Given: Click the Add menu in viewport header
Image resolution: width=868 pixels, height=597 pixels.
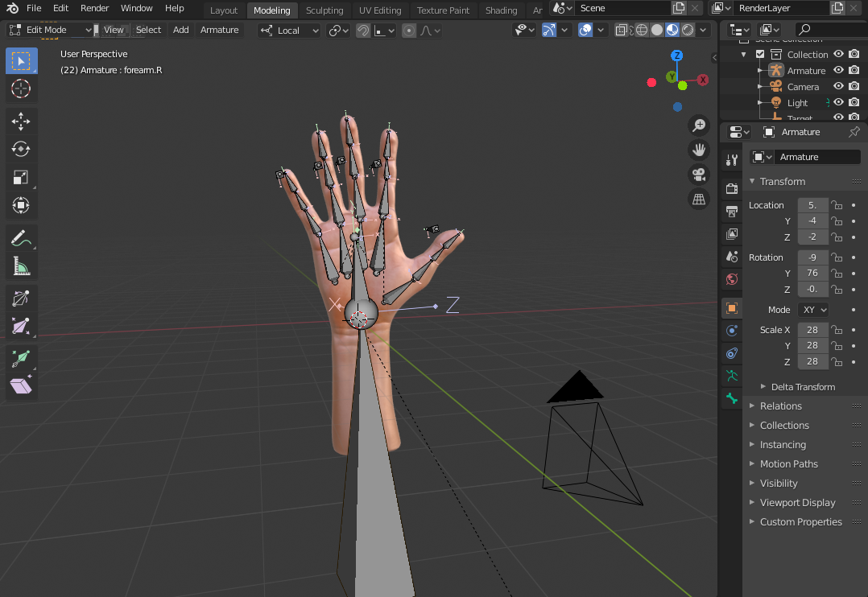Looking at the screenshot, I should 181,30.
